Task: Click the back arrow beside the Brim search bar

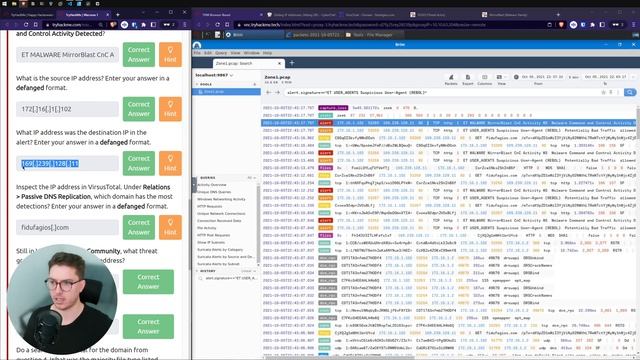Action: pyautogui.click(x=269, y=93)
